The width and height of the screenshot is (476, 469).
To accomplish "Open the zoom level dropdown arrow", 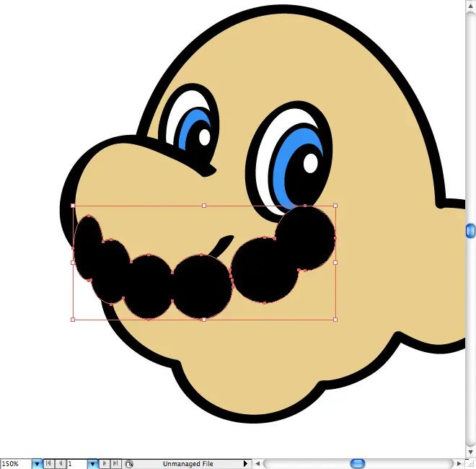I will pyautogui.click(x=38, y=463).
